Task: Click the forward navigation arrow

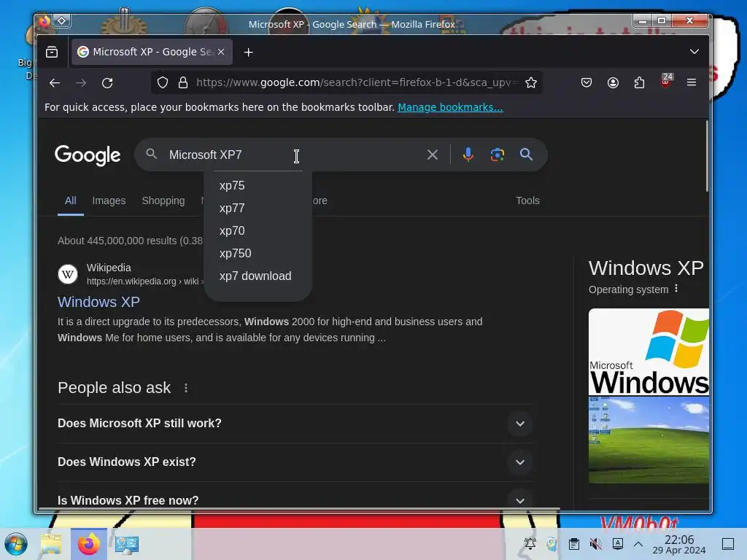Action: 81,83
